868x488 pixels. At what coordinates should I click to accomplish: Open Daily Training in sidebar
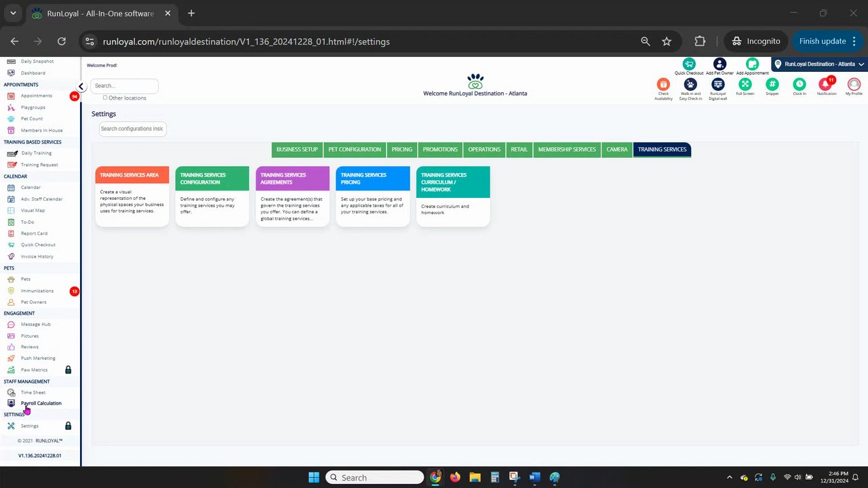point(36,153)
